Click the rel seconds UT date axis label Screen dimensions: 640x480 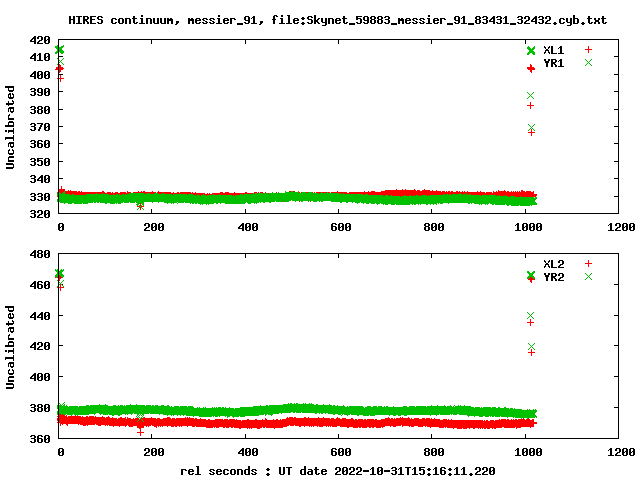tap(338, 471)
